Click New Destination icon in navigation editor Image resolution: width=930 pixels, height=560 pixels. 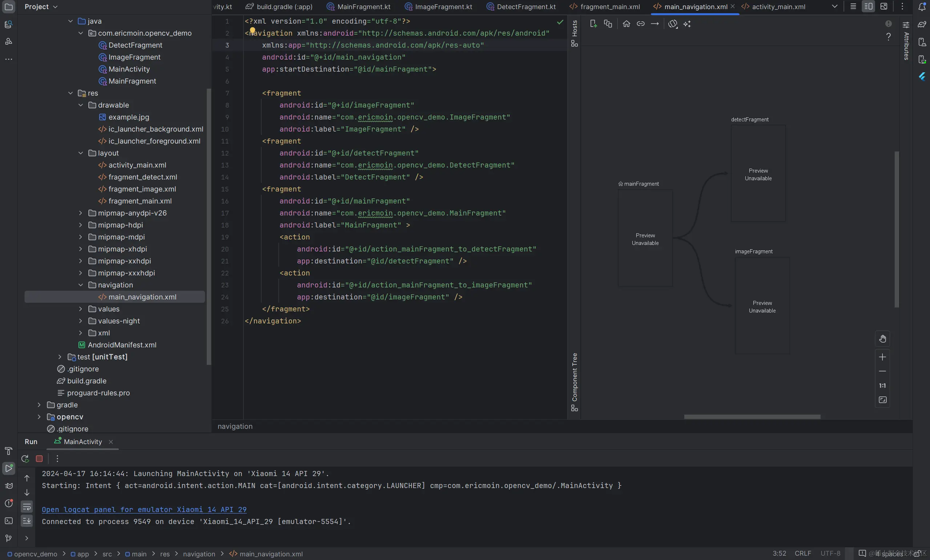(x=593, y=24)
